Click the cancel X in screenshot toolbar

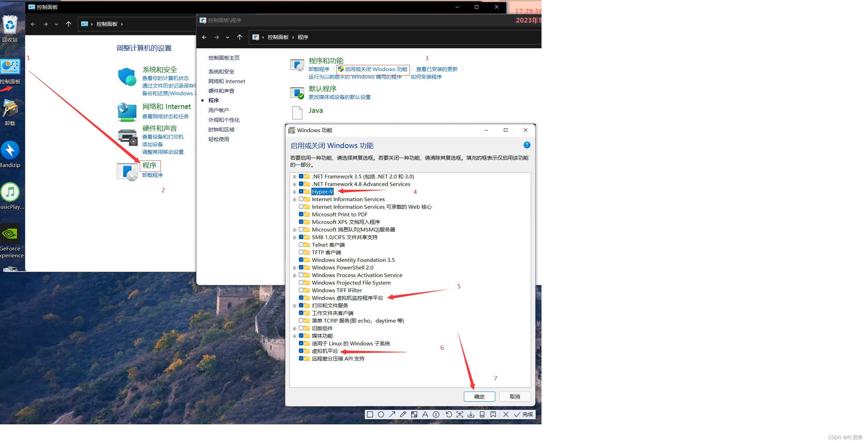[x=506, y=414]
